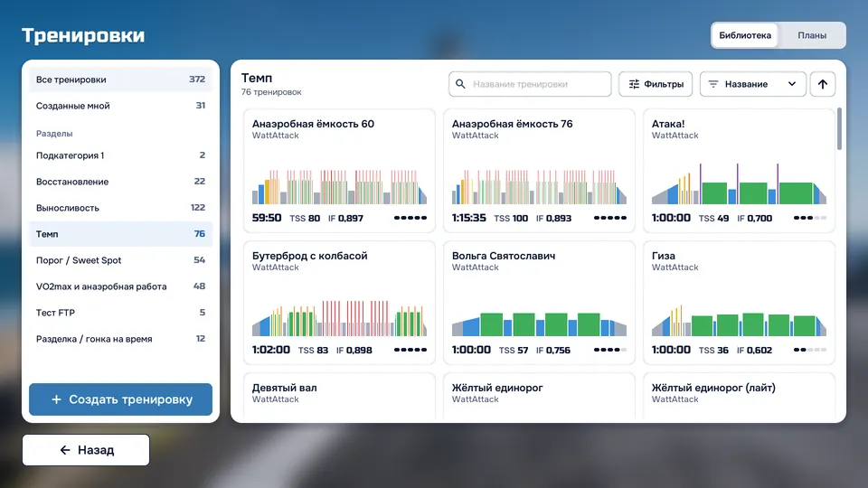This screenshot has width=868, height=488.
Task: Open Жёлтый единорог workout card title
Action: (497, 388)
